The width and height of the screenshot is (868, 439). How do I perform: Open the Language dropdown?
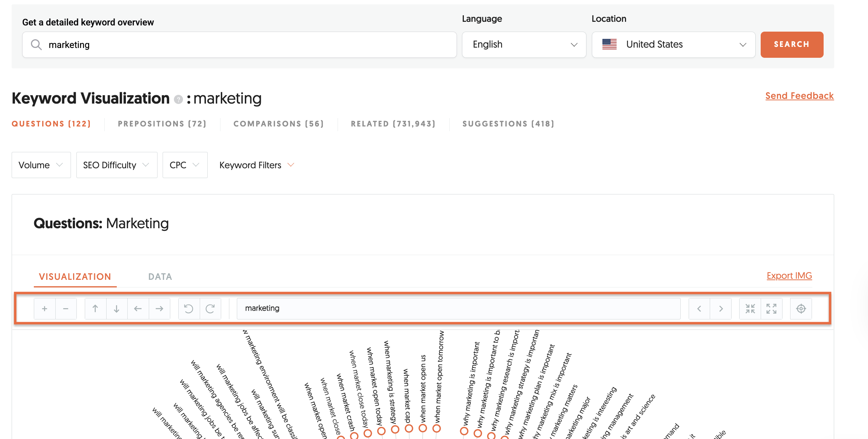(523, 44)
